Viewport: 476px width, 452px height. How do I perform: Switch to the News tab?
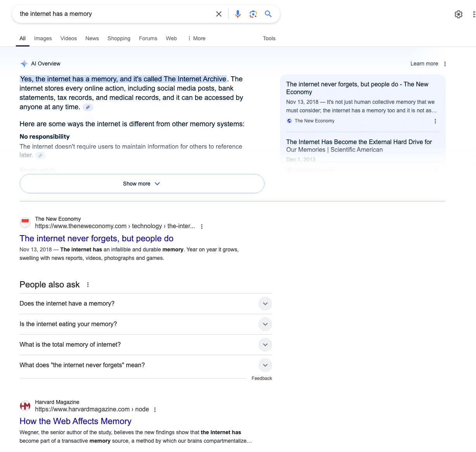92,38
